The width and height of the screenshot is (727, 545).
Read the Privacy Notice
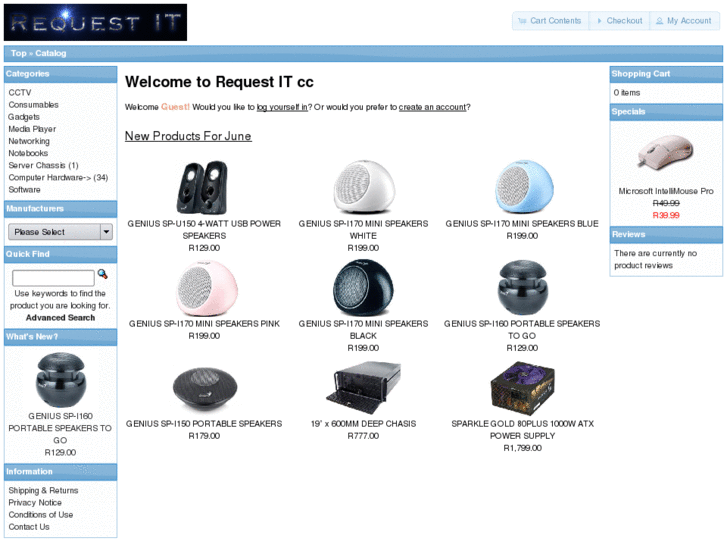35,502
